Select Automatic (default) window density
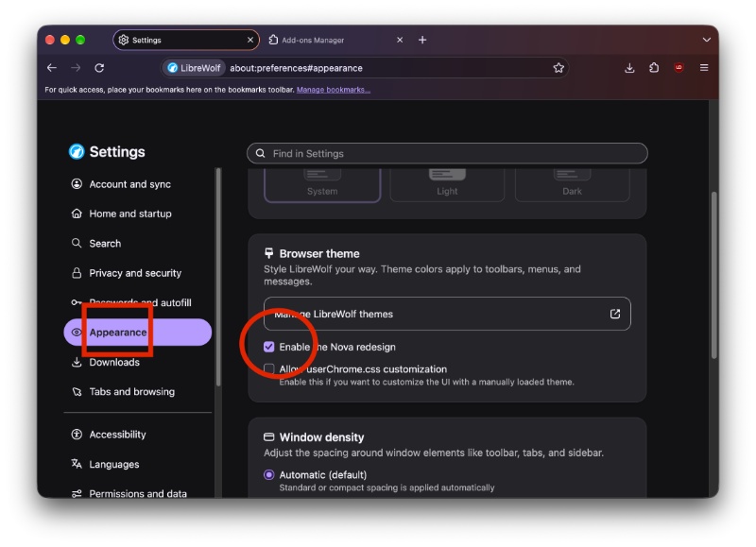The height and width of the screenshot is (547, 756). tap(269, 474)
